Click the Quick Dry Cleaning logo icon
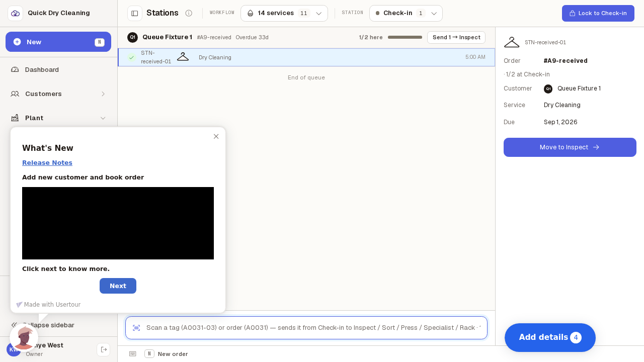 tap(15, 13)
